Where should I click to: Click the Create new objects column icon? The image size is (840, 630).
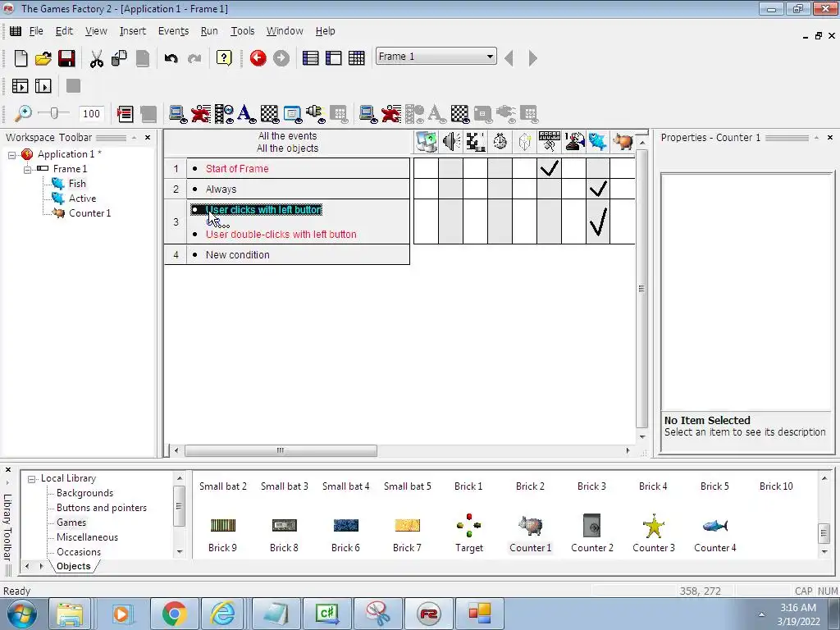coord(524,142)
